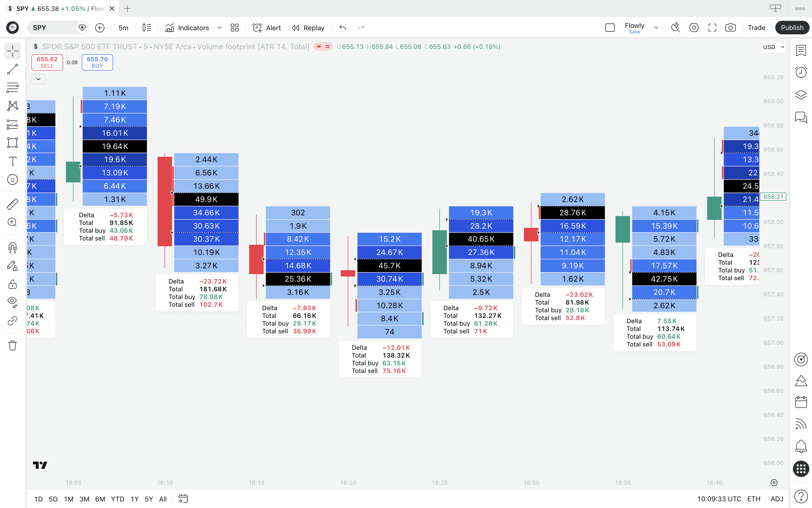Open the alerts clock panel
This screenshot has width=812, height=508.
pos(801,72)
